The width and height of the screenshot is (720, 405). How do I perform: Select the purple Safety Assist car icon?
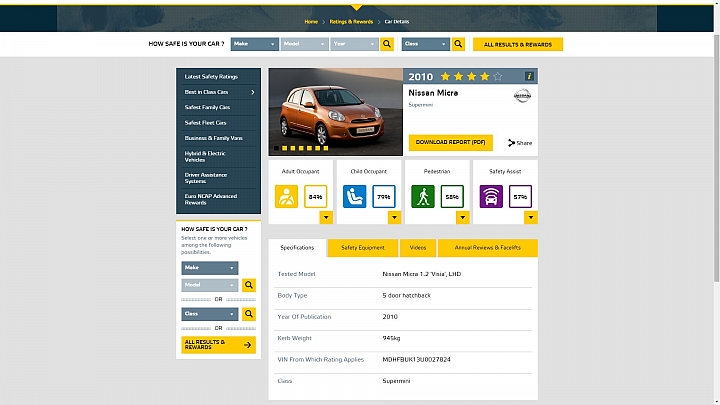tap(491, 197)
